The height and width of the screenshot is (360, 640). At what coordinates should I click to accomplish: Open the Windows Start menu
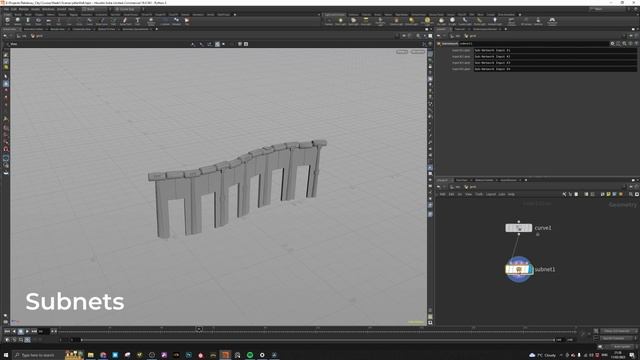6,355
